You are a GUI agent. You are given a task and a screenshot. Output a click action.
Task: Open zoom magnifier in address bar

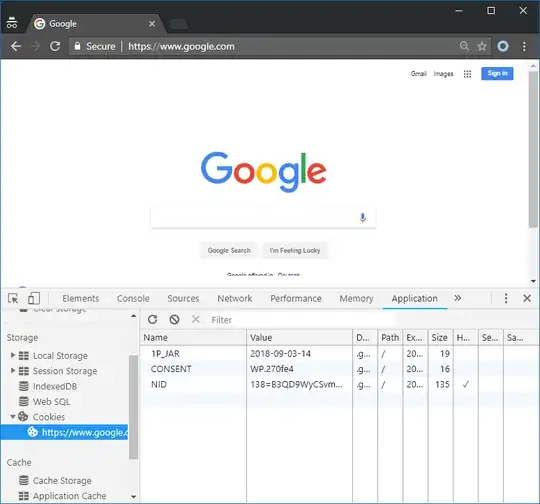coord(464,46)
